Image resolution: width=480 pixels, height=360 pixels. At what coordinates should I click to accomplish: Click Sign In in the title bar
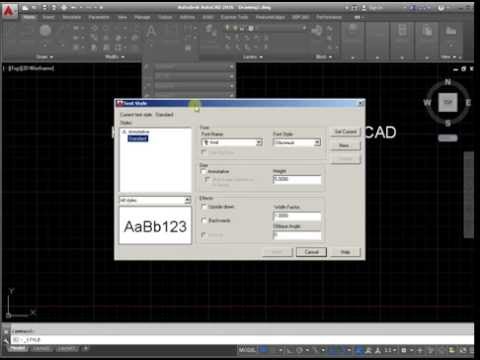click(375, 8)
